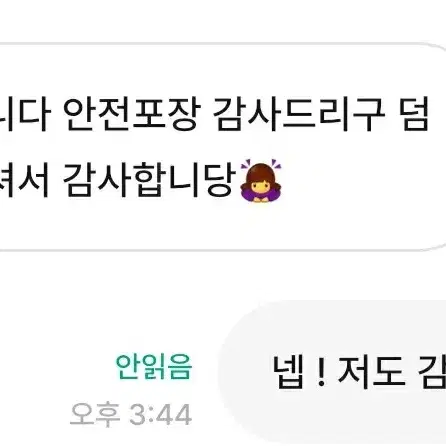Image resolution: width=446 pixels, height=446 pixels.
Task: Click the word 감사드리구 in message
Action: coord(299,115)
